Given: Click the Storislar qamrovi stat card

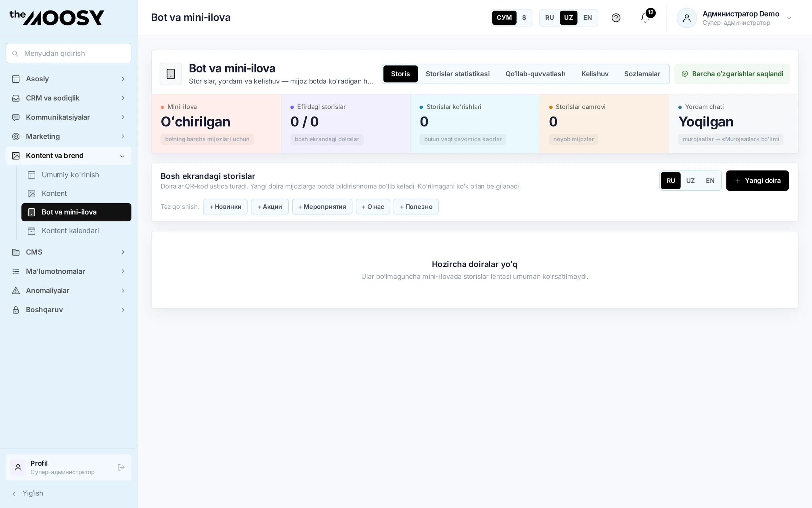Looking at the screenshot, I should 604,124.
